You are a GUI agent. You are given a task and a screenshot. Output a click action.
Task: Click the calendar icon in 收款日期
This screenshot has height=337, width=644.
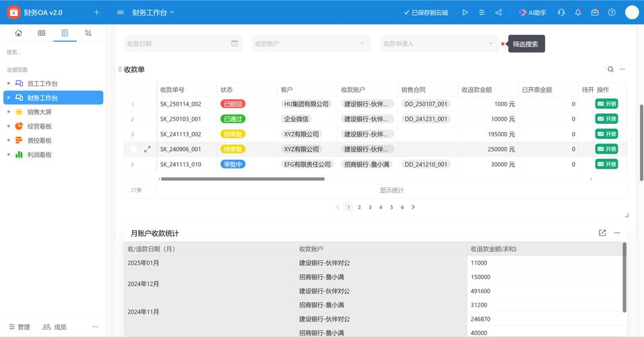234,44
